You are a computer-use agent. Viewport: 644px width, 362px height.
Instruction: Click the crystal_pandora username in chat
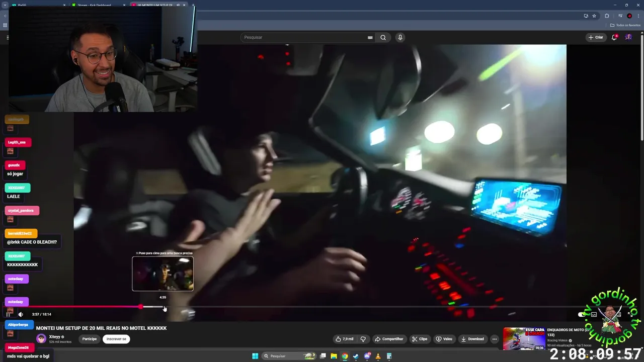[21, 211]
